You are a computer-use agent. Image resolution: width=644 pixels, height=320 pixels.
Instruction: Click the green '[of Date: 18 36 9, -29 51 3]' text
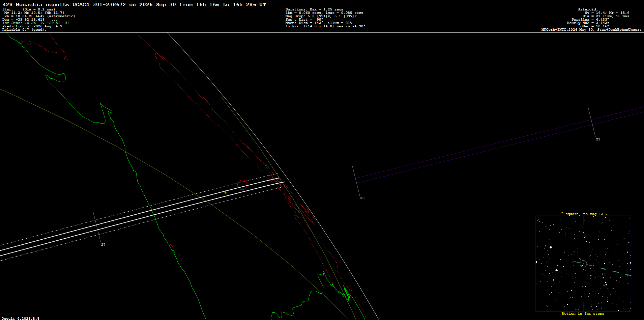point(36,23)
